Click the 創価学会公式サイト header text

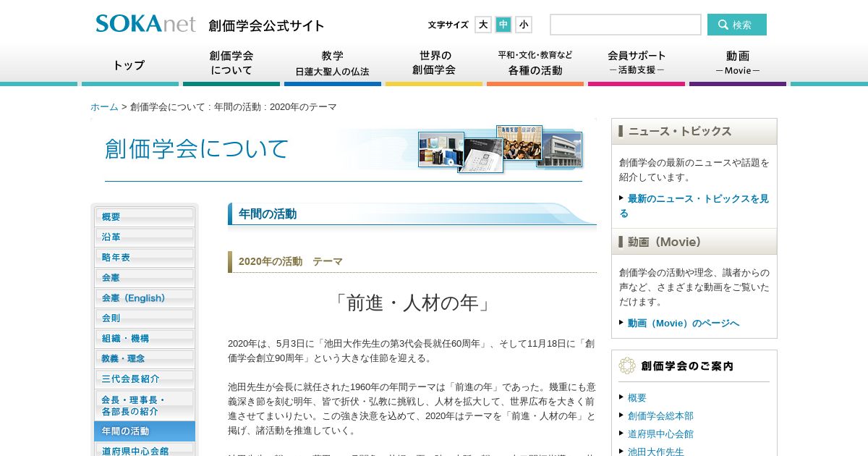pos(267,26)
